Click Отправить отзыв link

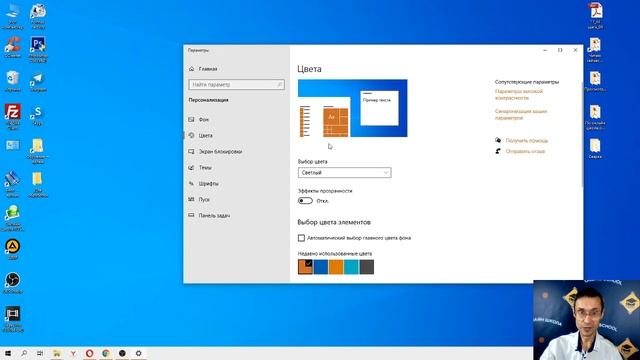525,151
